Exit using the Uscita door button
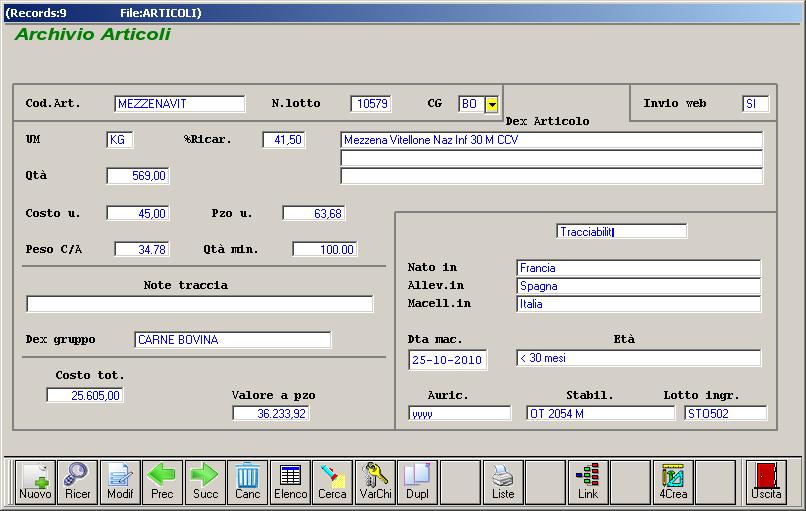 (766, 481)
